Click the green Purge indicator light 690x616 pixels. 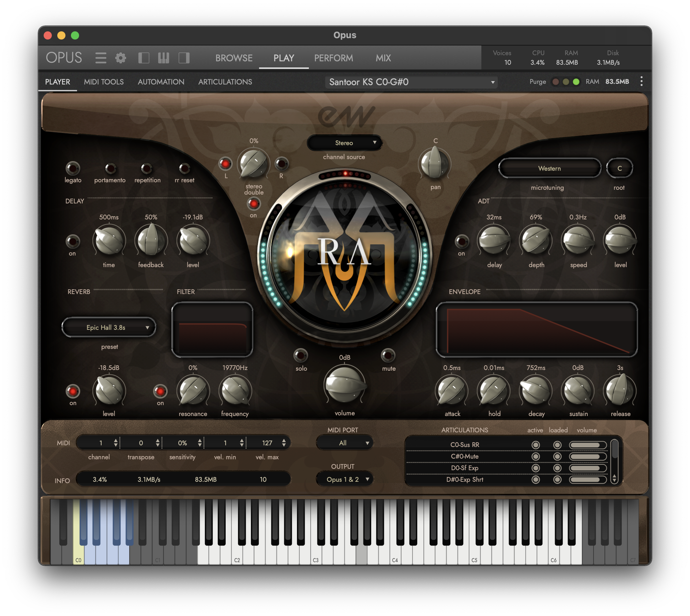point(576,82)
